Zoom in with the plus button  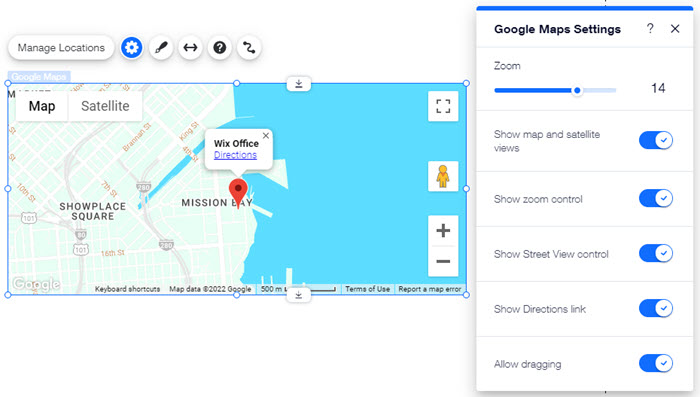coord(443,230)
